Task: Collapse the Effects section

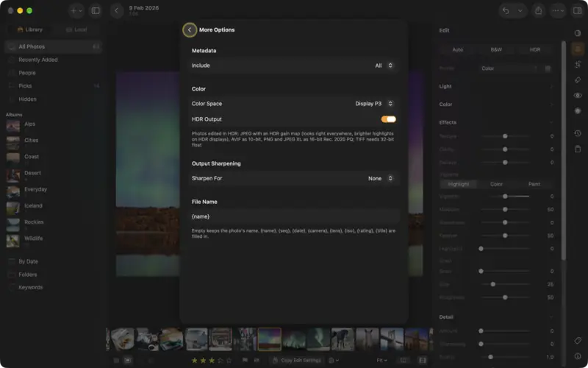Action: 497,122
